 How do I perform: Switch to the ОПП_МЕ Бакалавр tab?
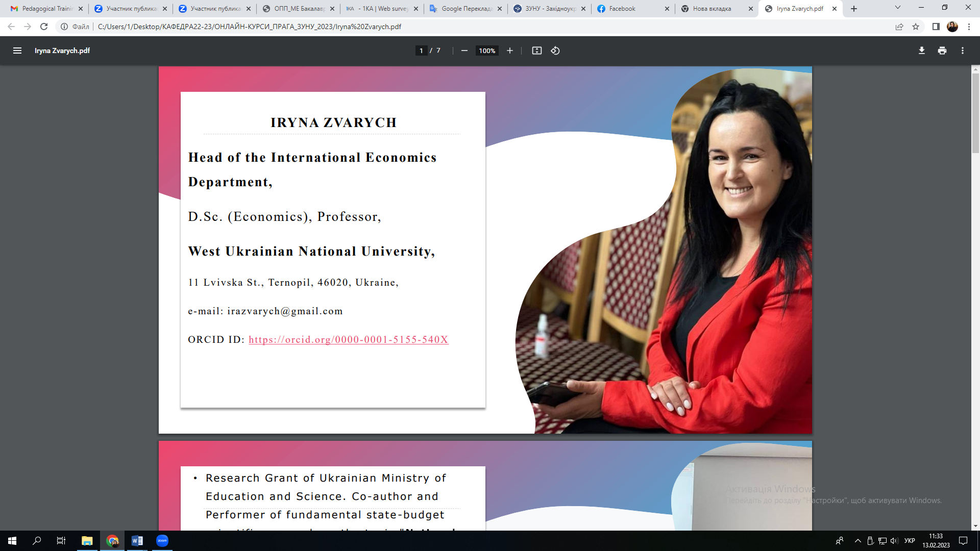coord(298,9)
